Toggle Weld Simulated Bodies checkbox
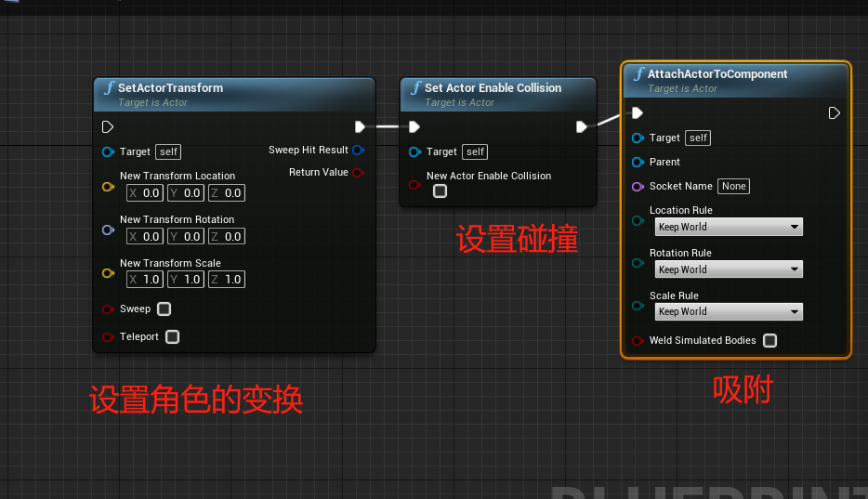 click(770, 340)
